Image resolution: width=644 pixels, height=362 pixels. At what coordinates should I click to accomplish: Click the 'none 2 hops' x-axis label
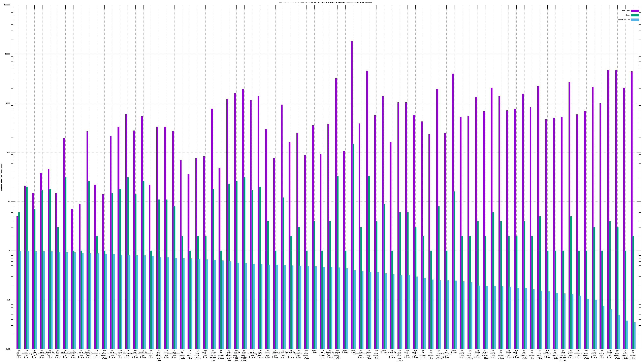(x=454, y=352)
